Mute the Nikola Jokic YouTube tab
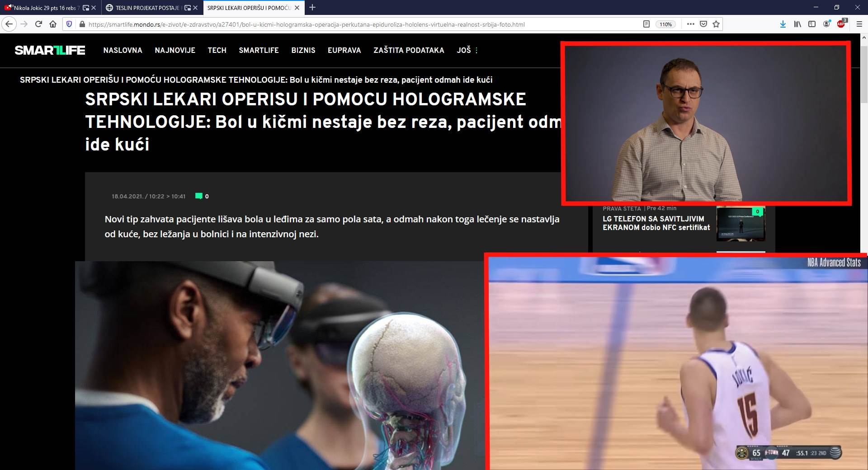 (x=12, y=8)
